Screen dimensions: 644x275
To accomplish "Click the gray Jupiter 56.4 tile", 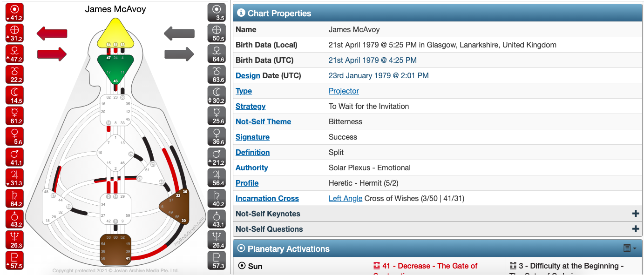I will (x=216, y=178).
